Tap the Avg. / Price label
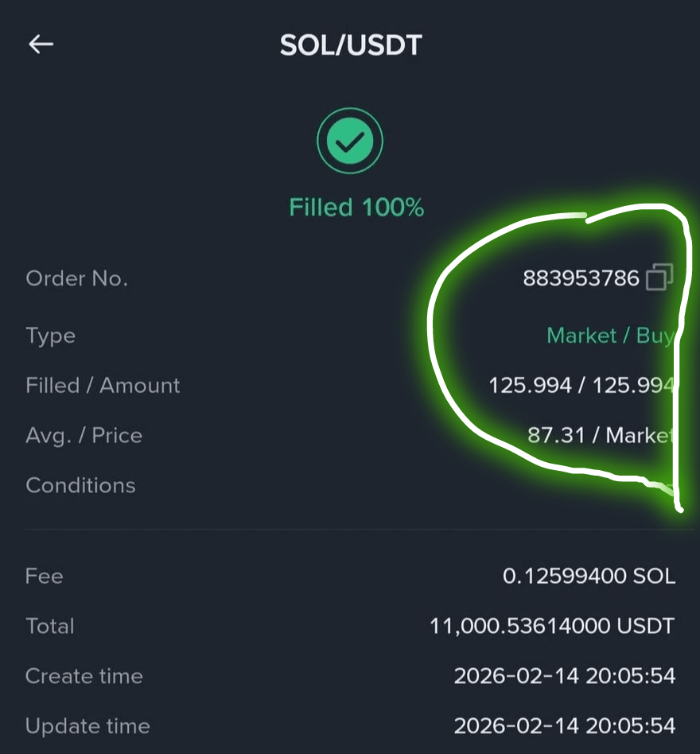Image resolution: width=700 pixels, height=754 pixels. (x=84, y=436)
